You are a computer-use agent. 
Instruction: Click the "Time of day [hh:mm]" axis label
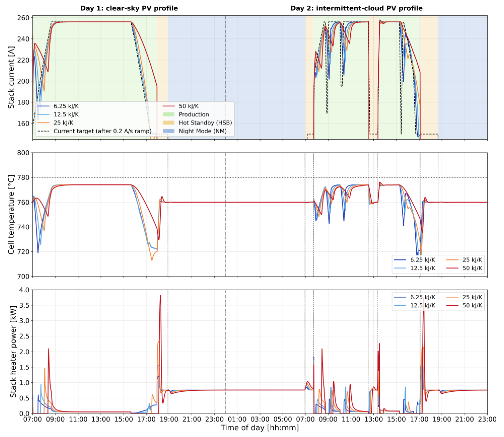tap(260, 427)
